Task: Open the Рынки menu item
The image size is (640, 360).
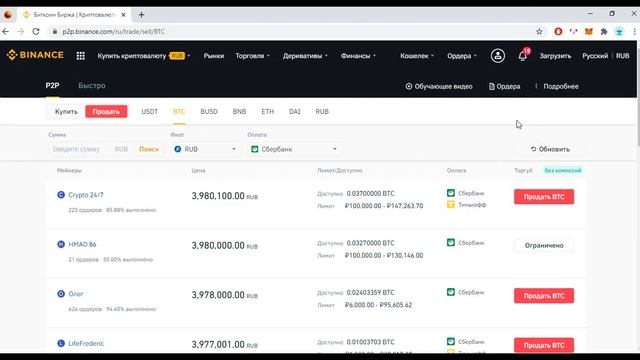Action: click(x=214, y=56)
